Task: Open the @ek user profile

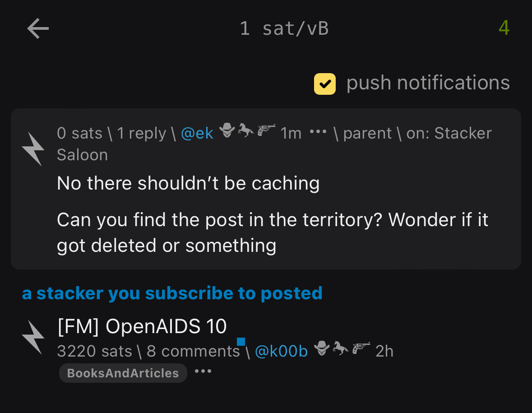Action: pyautogui.click(x=197, y=133)
